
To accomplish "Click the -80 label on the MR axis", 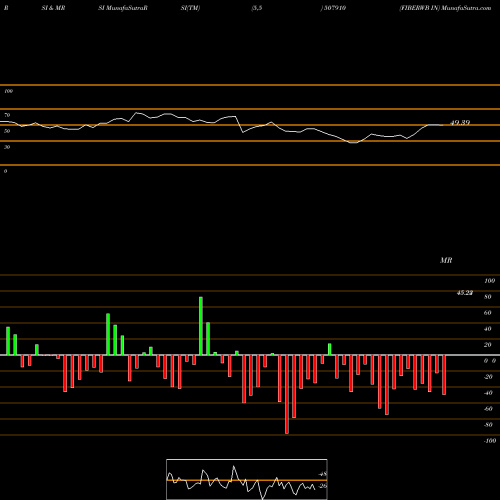I will (488, 425).
